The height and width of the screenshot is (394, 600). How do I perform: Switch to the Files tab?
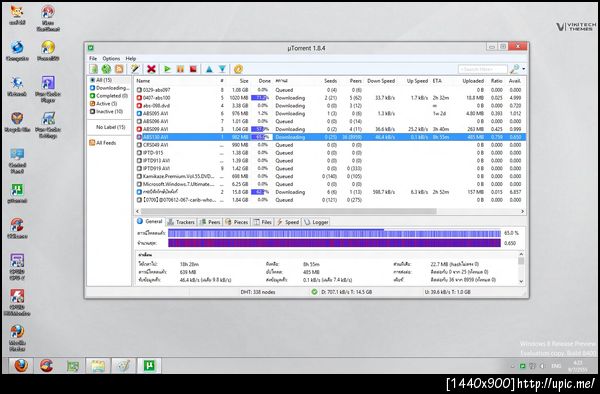[263, 222]
